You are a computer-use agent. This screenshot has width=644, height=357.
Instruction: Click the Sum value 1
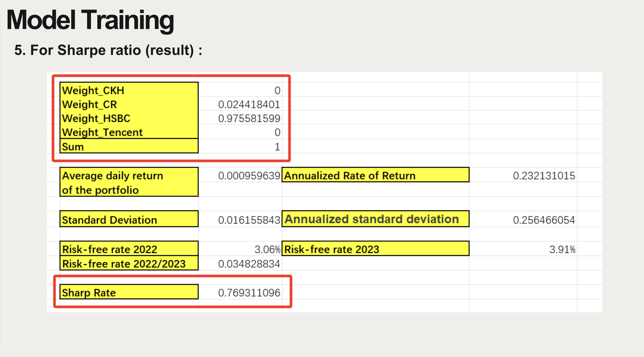click(x=277, y=147)
